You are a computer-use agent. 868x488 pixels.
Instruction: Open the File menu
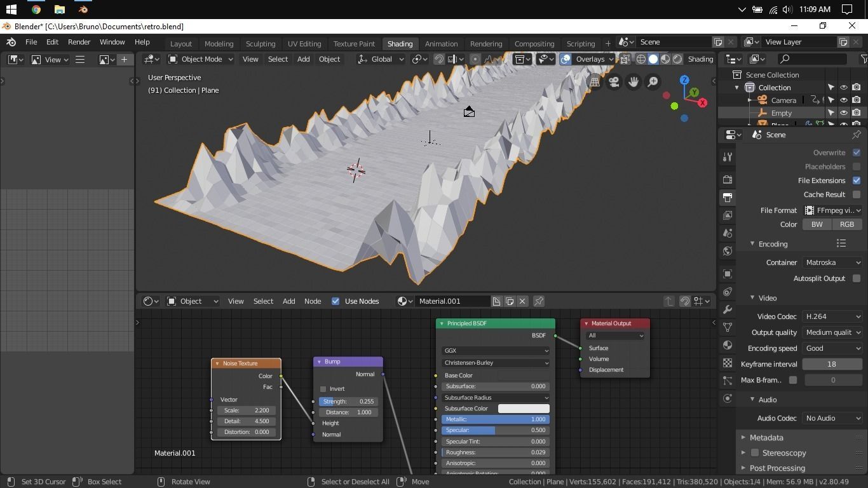(x=31, y=42)
